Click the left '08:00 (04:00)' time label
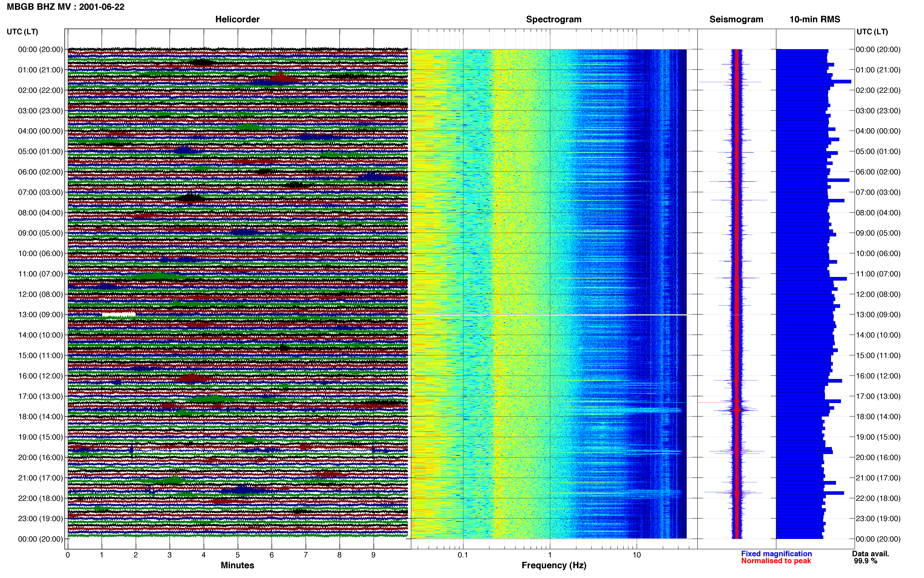The image size is (924, 578). click(x=41, y=212)
